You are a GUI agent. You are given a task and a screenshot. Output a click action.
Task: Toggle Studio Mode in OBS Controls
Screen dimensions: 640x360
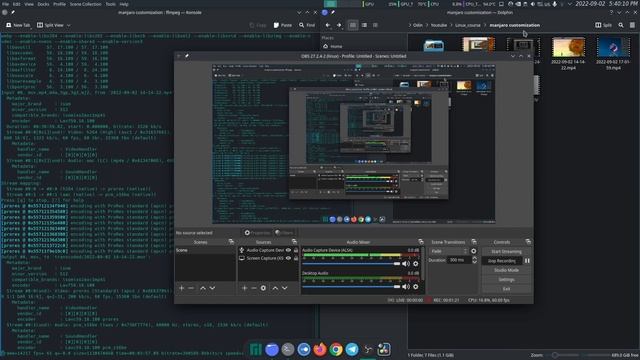tap(506, 270)
